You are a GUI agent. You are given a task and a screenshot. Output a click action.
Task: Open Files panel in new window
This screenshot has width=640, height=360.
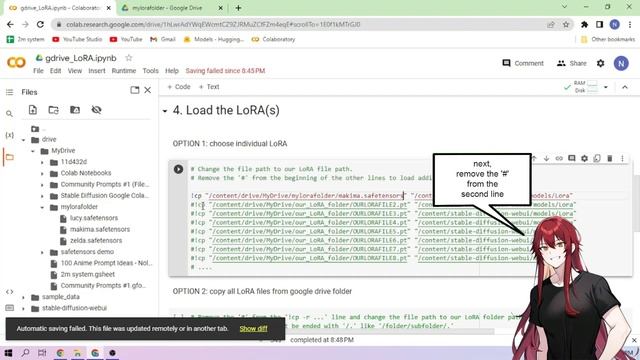click(135, 90)
